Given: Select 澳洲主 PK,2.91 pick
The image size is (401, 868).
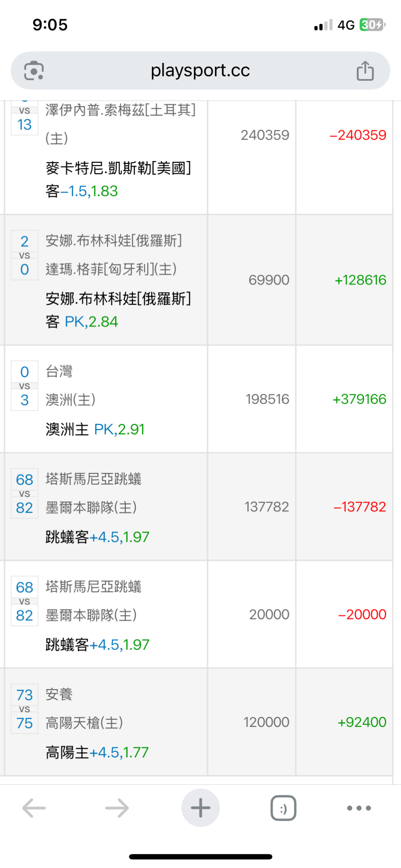Looking at the screenshot, I should [x=95, y=429].
